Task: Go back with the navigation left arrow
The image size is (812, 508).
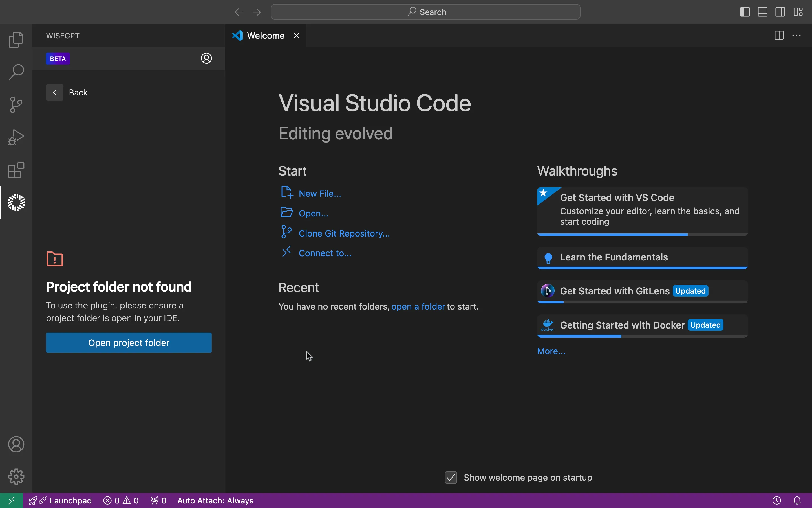Action: click(239, 12)
